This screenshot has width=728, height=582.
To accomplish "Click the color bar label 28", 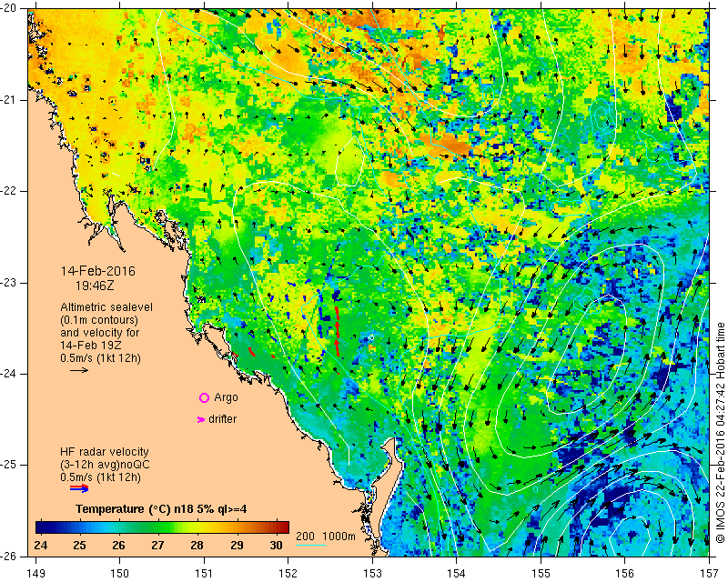I will 197,545.
